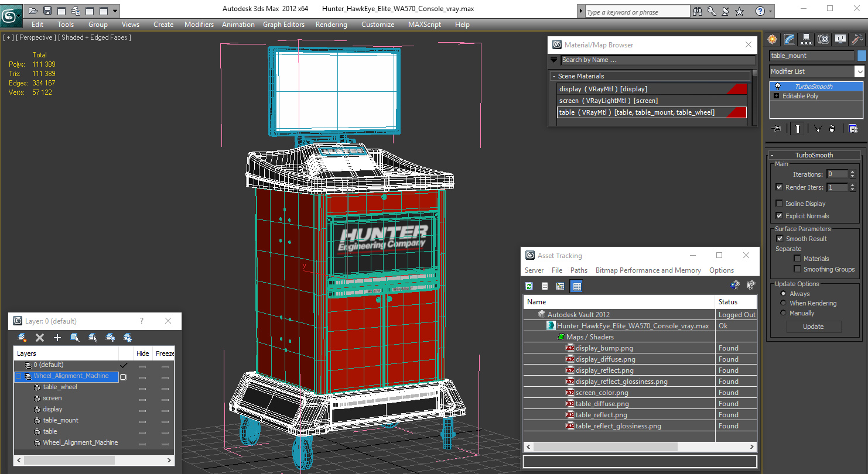Toggle the Explicit Normals checkbox
This screenshot has width=868, height=474.
(779, 216)
